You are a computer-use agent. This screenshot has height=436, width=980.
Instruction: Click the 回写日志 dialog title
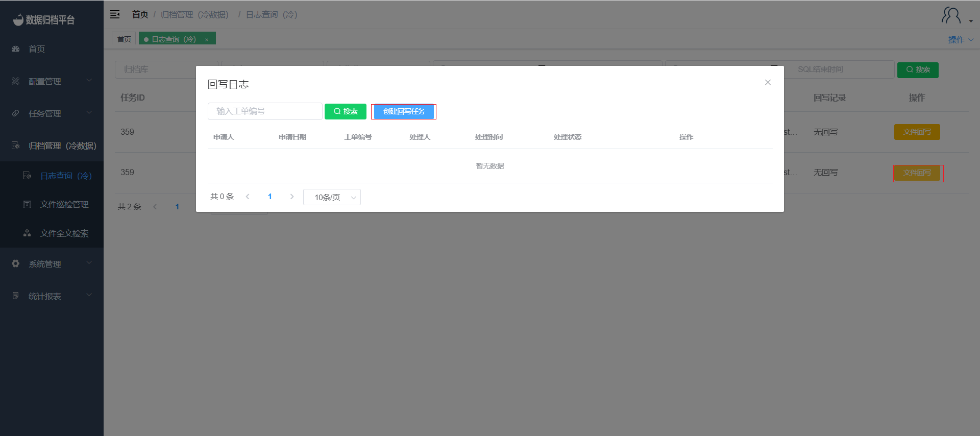pos(228,84)
